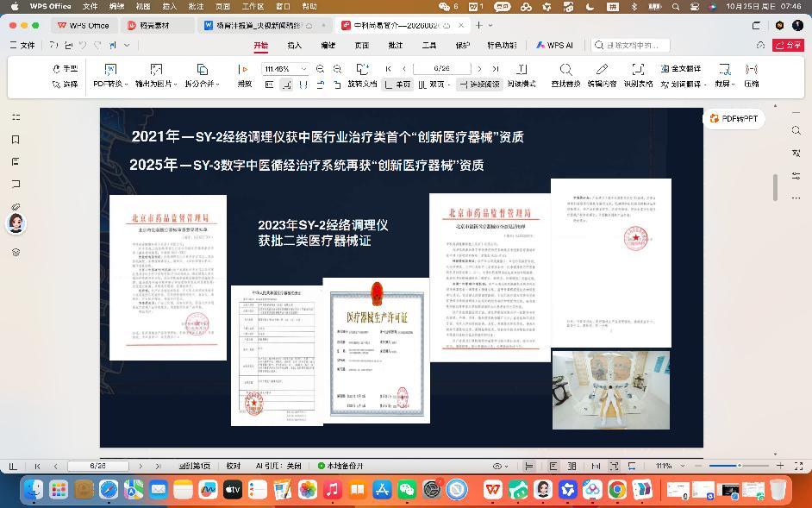The height and width of the screenshot is (508, 812).
Task: Go to previous page in ribbon
Action: [x=404, y=68]
